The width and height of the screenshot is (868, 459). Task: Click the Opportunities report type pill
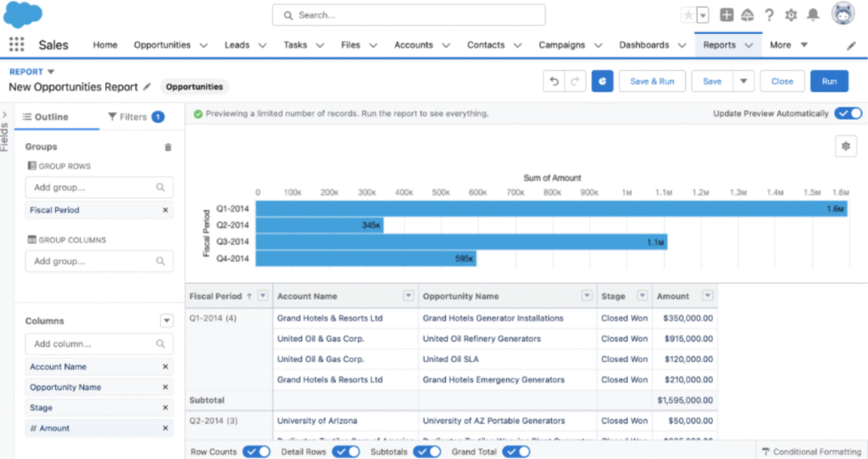tap(194, 87)
